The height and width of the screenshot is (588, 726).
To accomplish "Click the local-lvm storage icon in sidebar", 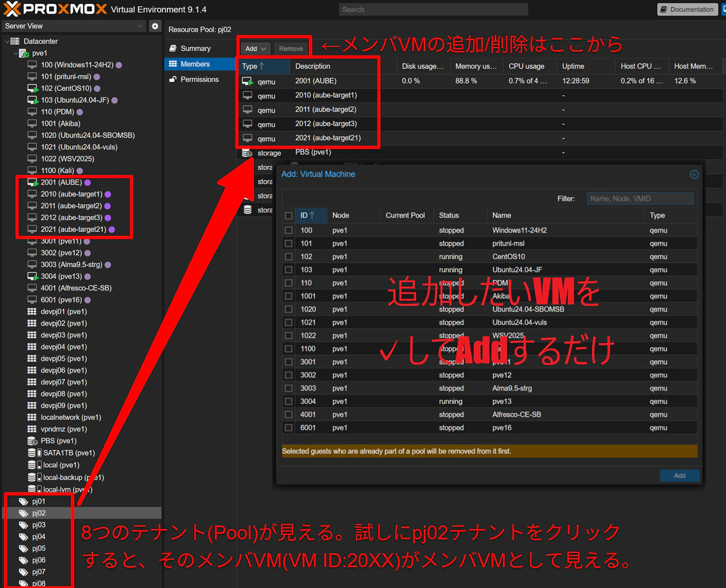I will click(32, 489).
